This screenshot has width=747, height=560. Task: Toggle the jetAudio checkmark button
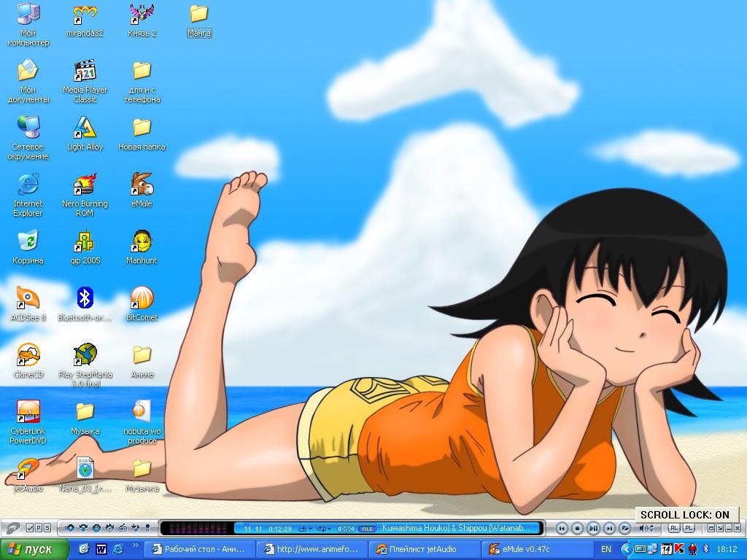click(x=30, y=528)
